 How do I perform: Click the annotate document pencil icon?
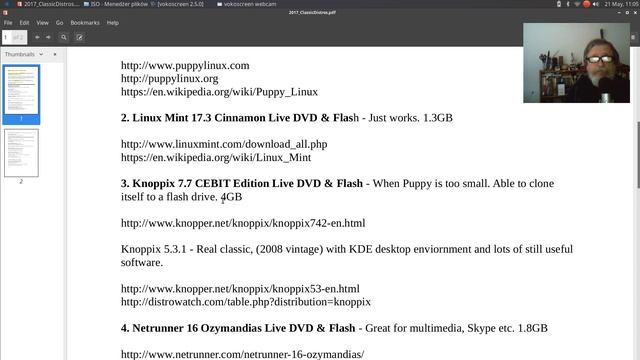[79, 37]
